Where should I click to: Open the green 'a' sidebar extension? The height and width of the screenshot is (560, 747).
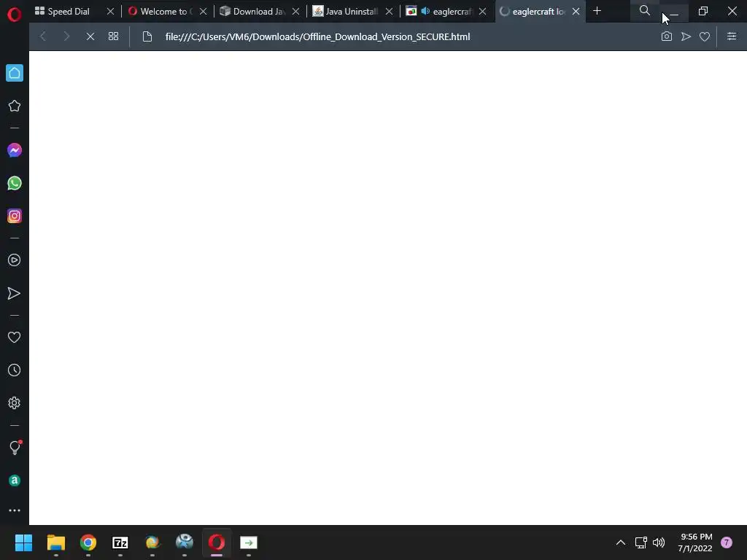pyautogui.click(x=15, y=481)
